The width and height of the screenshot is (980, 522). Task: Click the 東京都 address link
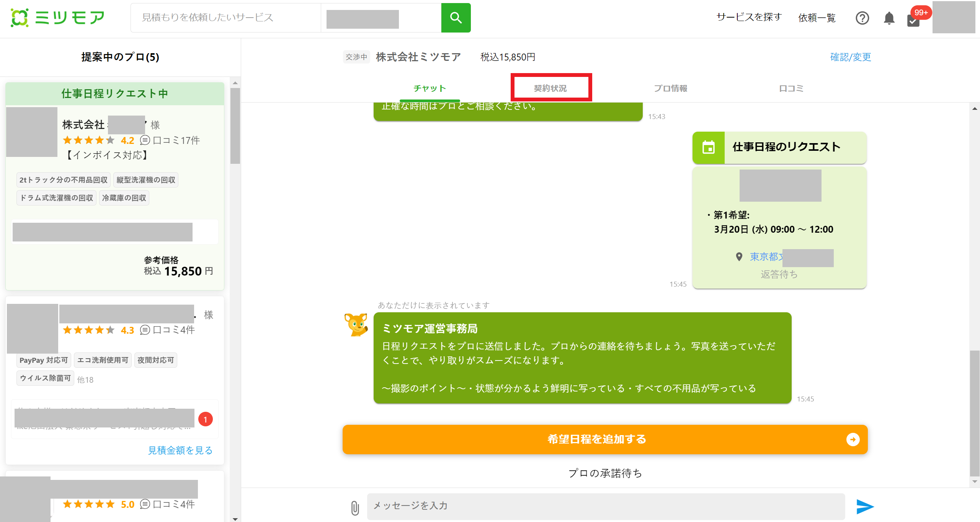(766, 257)
